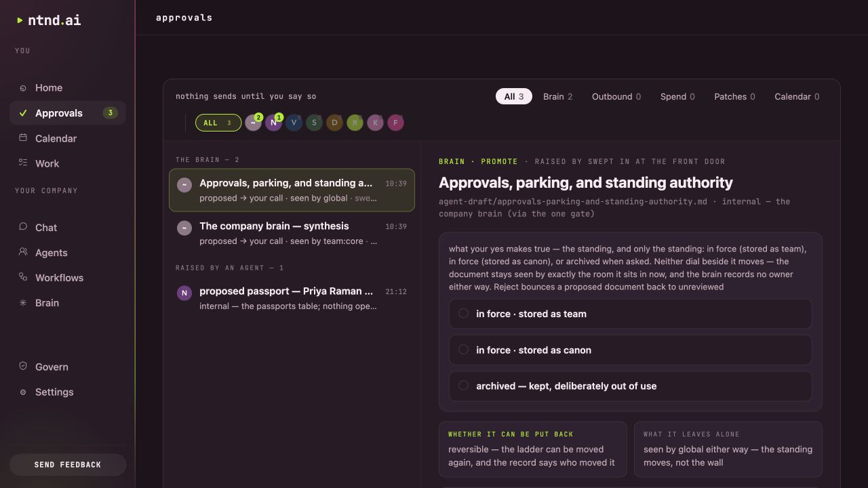Open Workflows via its sidebar icon
Viewport: 868px width, 488px height.
(x=23, y=278)
